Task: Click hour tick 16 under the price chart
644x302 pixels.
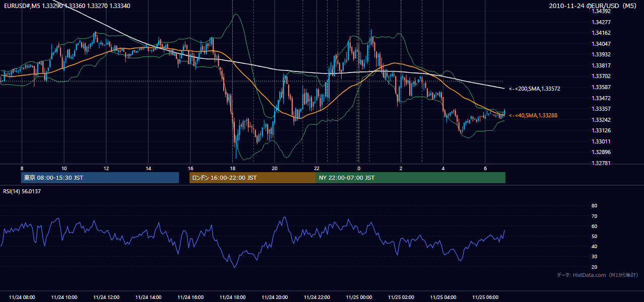Action: click(190, 168)
